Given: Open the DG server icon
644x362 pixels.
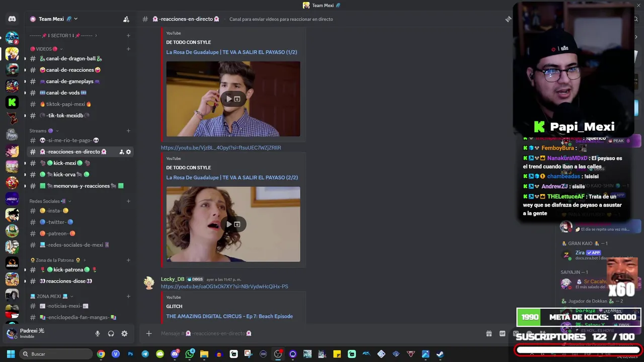Looking at the screenshot, I should (12, 231).
